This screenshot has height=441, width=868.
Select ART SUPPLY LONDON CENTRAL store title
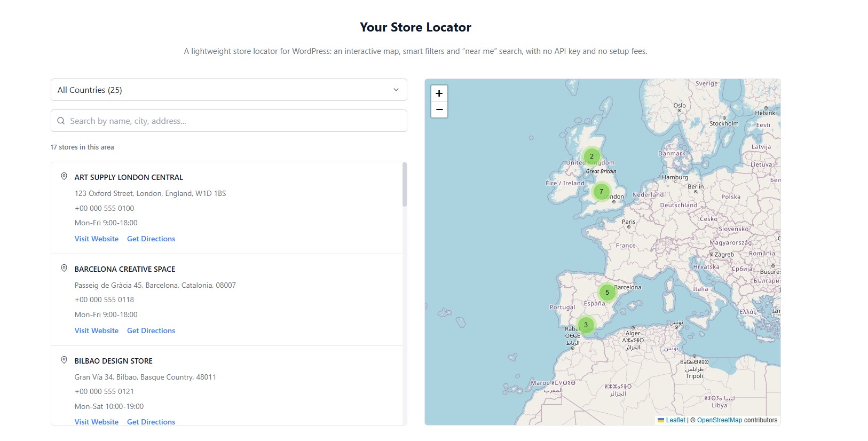point(129,177)
